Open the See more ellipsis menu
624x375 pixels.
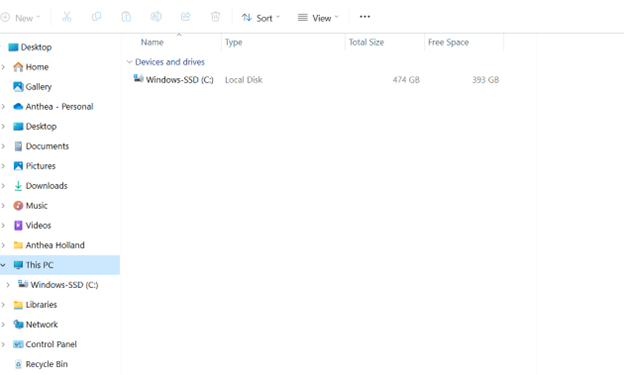click(365, 17)
